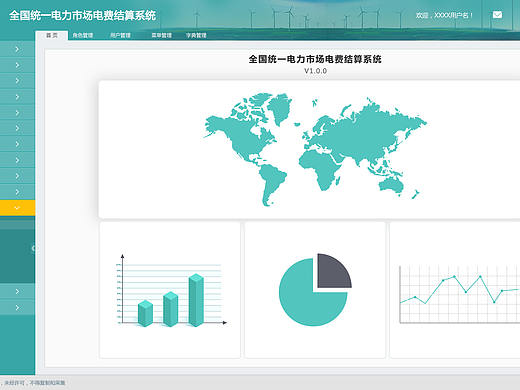The width and height of the screenshot is (520, 390).
Task: Open the line chart card
Action: coord(455,290)
